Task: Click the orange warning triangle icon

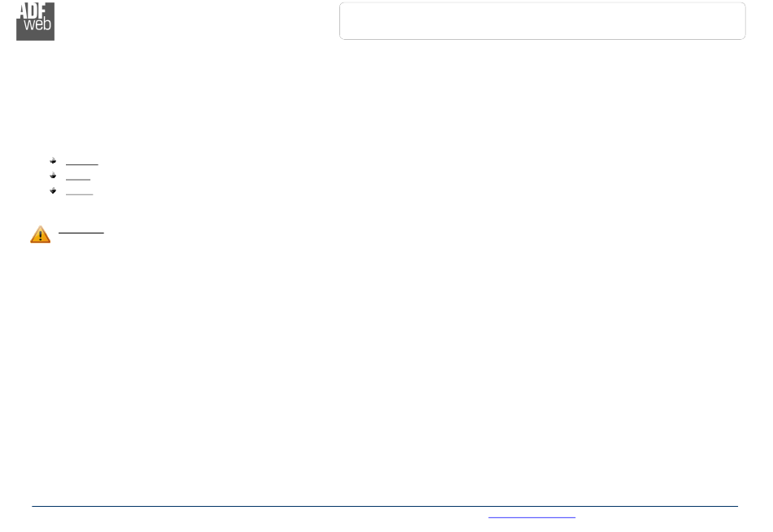Action: pos(41,234)
